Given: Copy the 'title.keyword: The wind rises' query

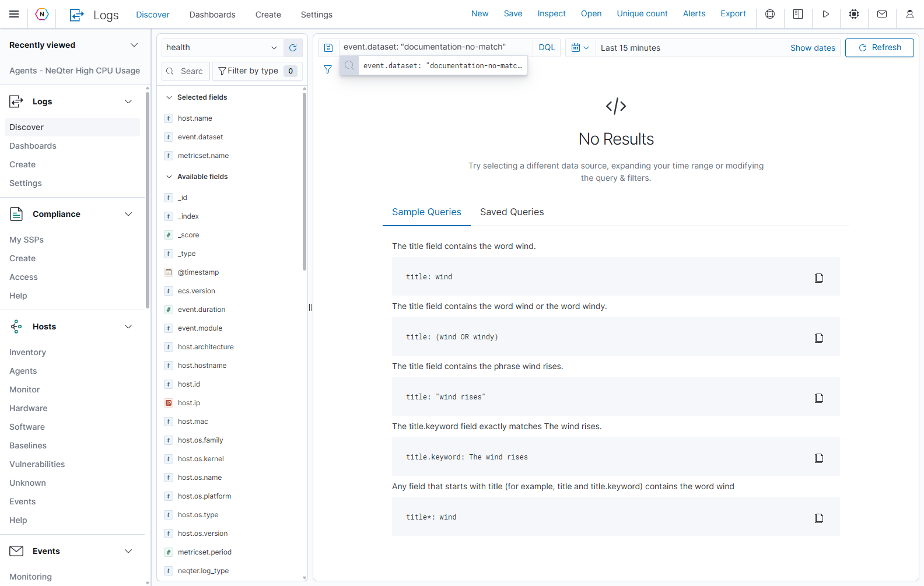Looking at the screenshot, I should pyautogui.click(x=819, y=458).
